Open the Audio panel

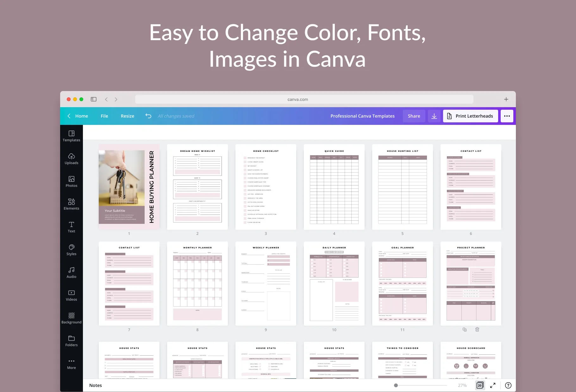click(72, 273)
